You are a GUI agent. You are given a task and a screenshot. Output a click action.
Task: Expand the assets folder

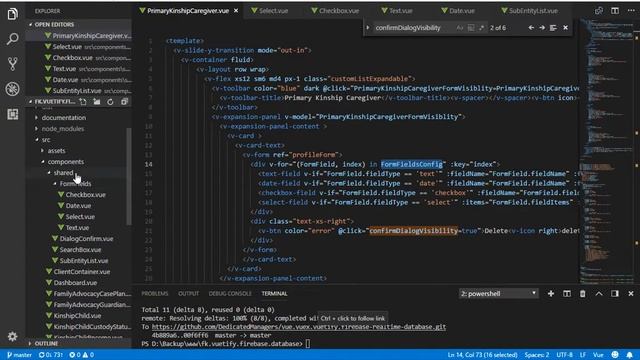[x=56, y=151]
